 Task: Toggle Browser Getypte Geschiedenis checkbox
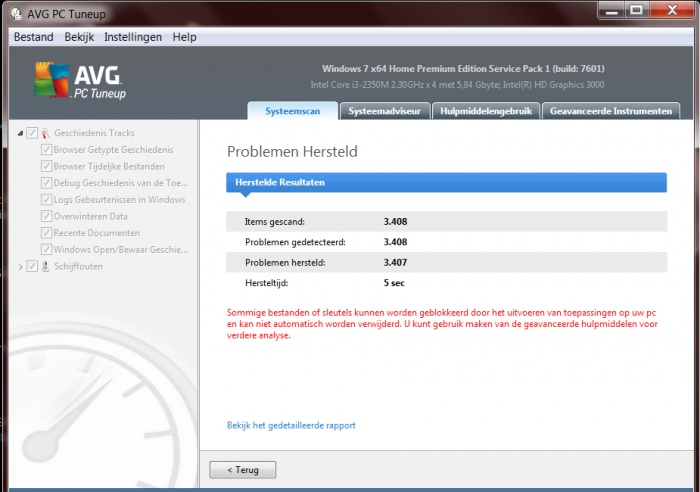tap(46, 150)
